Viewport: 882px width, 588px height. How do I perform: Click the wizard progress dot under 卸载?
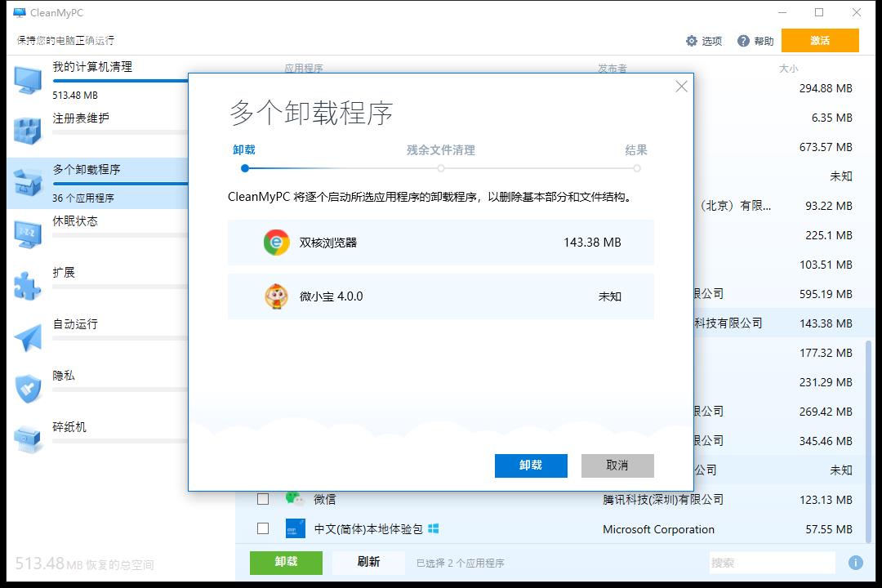click(x=245, y=168)
